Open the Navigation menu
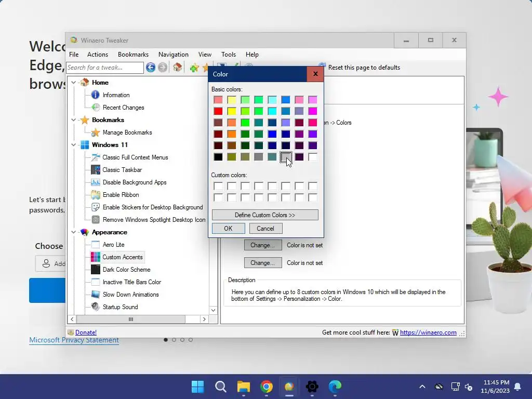532x399 pixels. point(174,54)
